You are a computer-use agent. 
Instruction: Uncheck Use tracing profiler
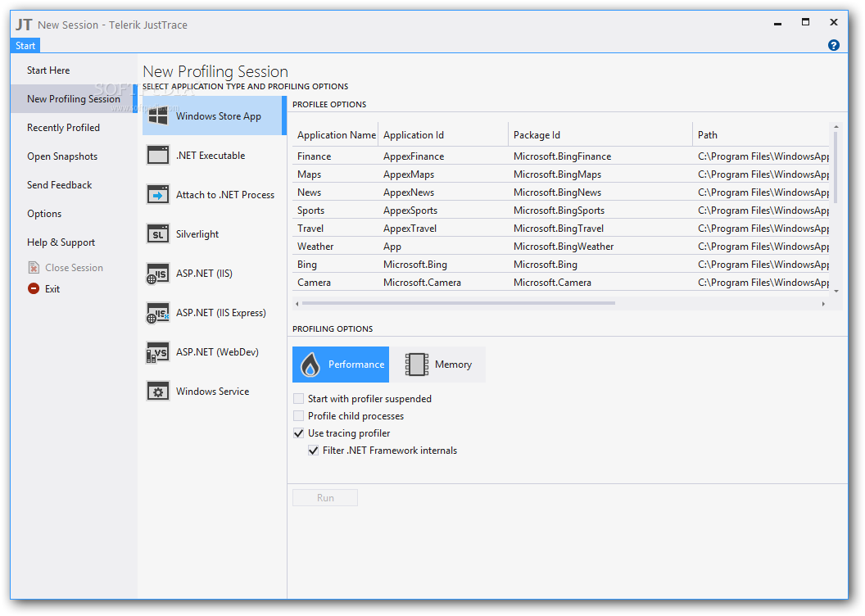[x=298, y=433]
